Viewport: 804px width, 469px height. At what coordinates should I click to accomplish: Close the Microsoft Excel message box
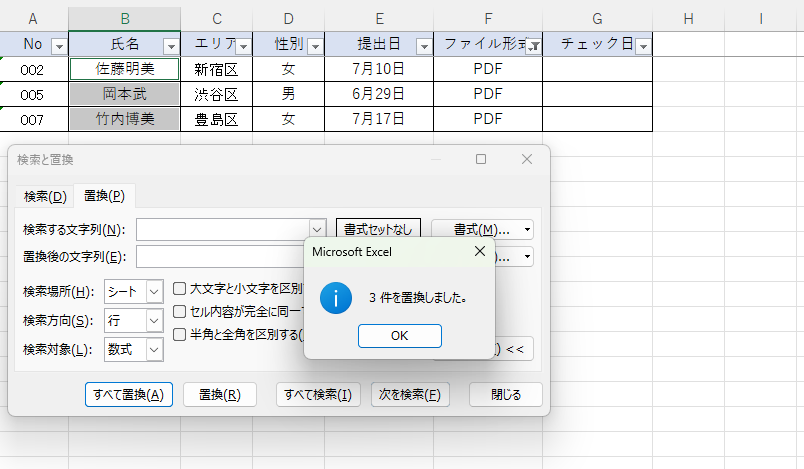(x=479, y=251)
